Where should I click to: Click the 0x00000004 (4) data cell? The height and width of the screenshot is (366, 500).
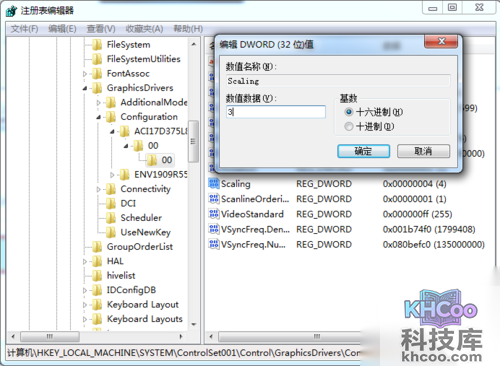pyautogui.click(x=415, y=184)
